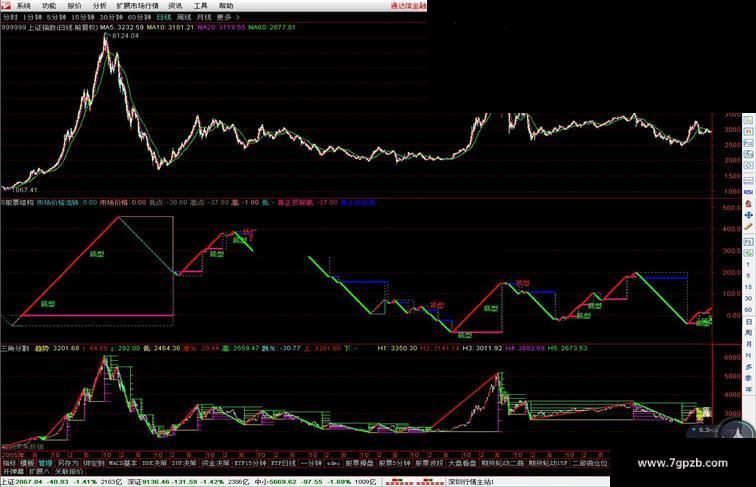Image resolution: width=756 pixels, height=487 pixels.
Task: Select the 大盘看盘 template tab
Action: click(462, 463)
